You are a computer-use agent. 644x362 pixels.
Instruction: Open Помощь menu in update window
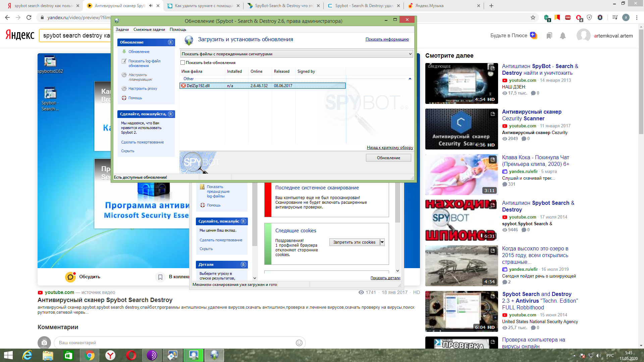(x=178, y=29)
